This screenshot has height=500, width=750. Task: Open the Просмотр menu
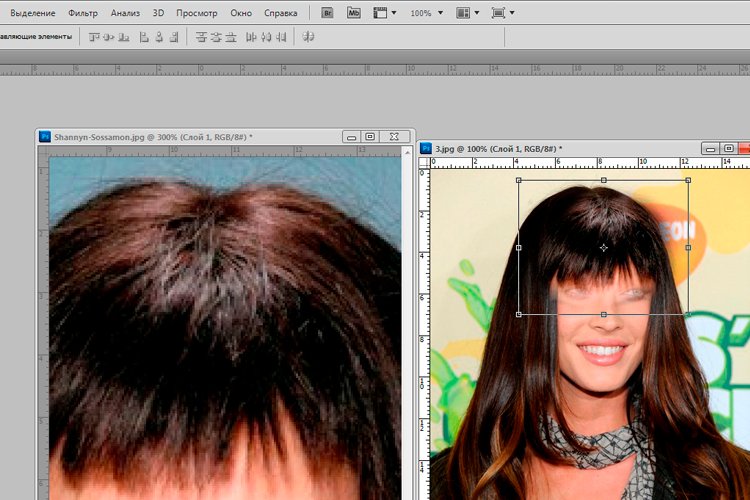196,13
